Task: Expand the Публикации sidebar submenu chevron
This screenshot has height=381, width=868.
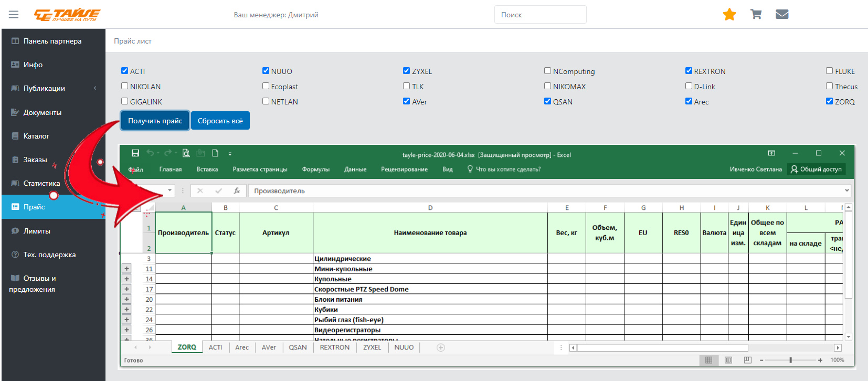Action: point(95,88)
